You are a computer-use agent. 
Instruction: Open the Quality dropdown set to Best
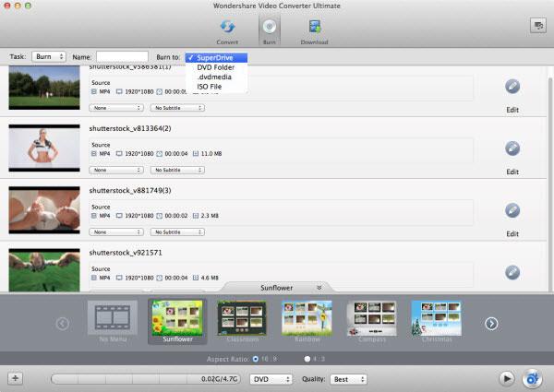tap(349, 379)
